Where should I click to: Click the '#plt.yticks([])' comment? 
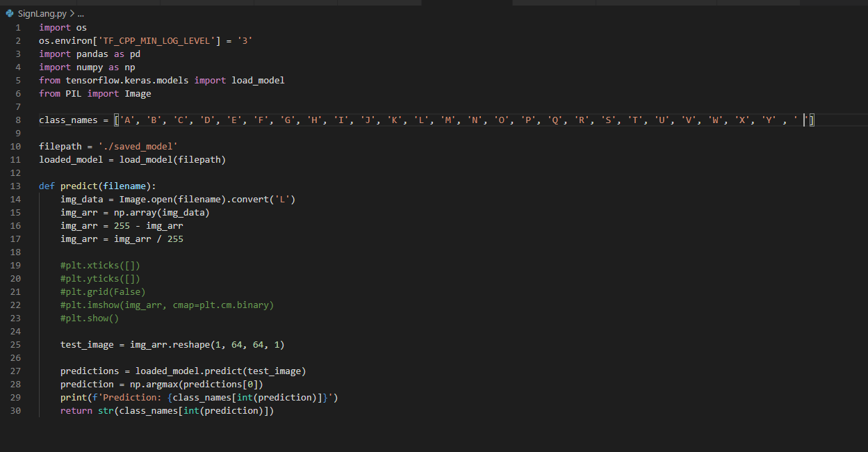tap(101, 279)
